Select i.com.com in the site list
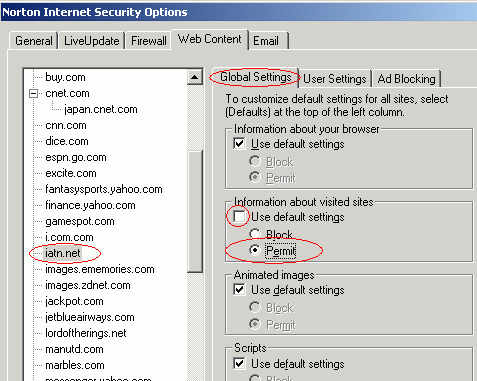 [x=69, y=237]
